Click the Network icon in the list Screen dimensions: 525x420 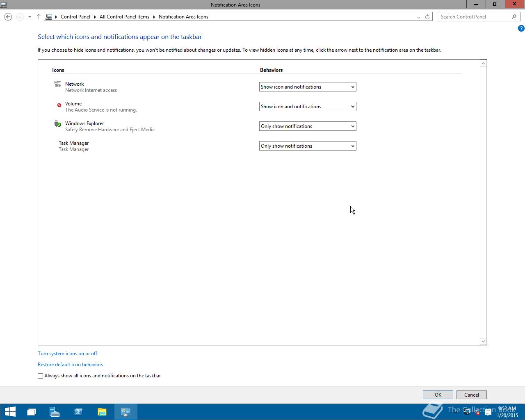coord(58,84)
